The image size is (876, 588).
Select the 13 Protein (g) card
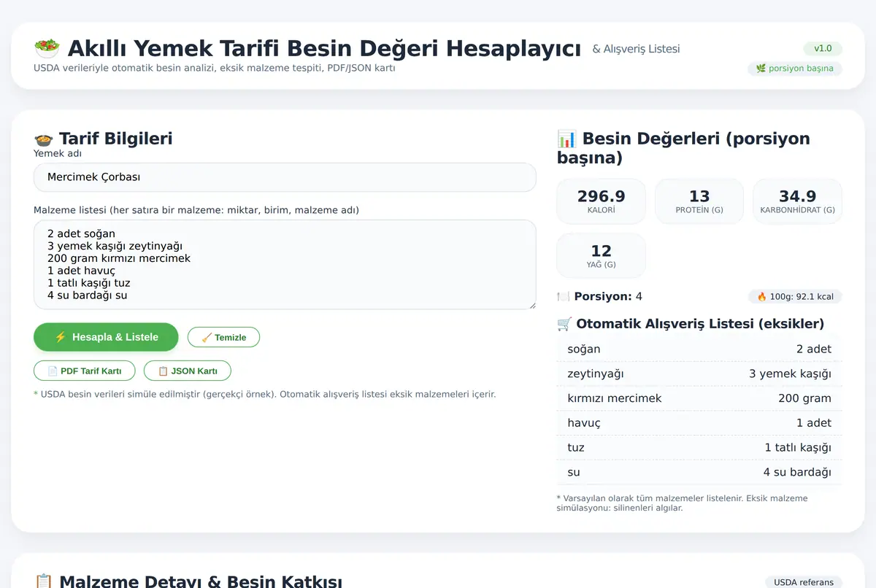pos(699,201)
